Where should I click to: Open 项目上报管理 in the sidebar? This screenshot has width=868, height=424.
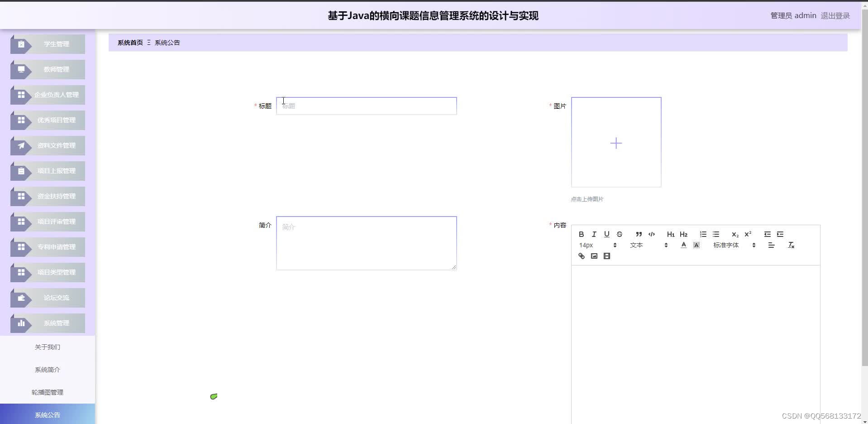48,171
